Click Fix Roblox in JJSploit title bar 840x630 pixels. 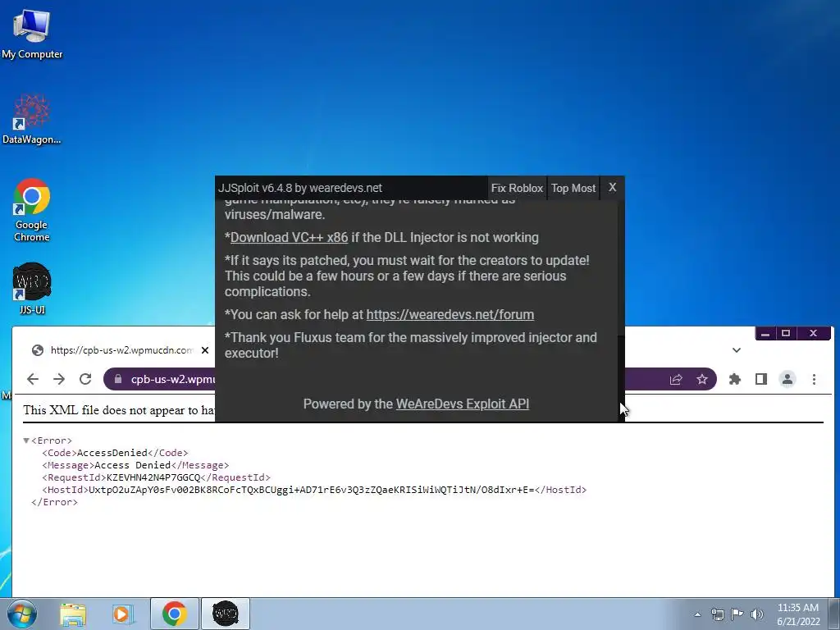point(517,188)
